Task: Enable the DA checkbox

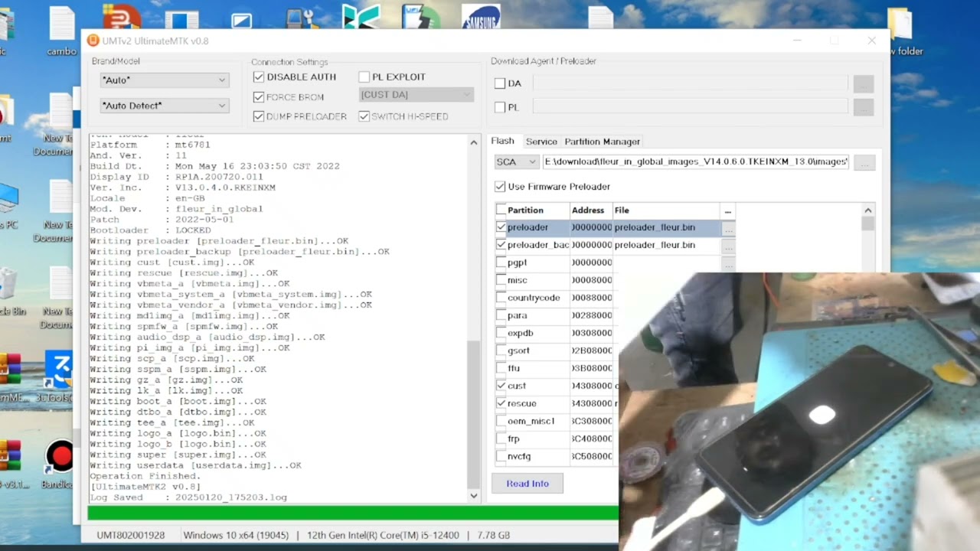Action: click(500, 83)
